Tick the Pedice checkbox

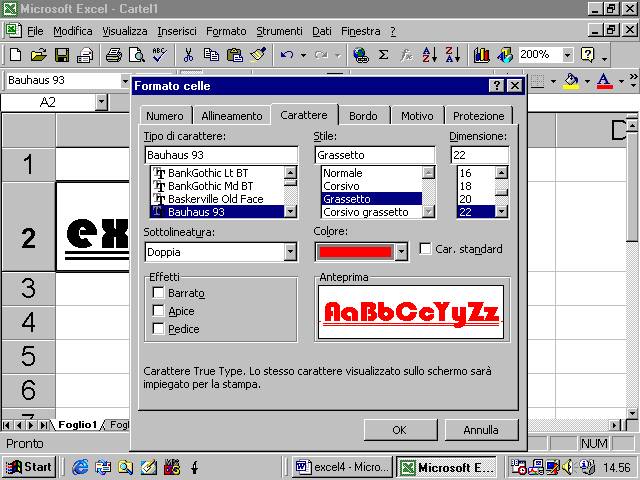point(158,329)
